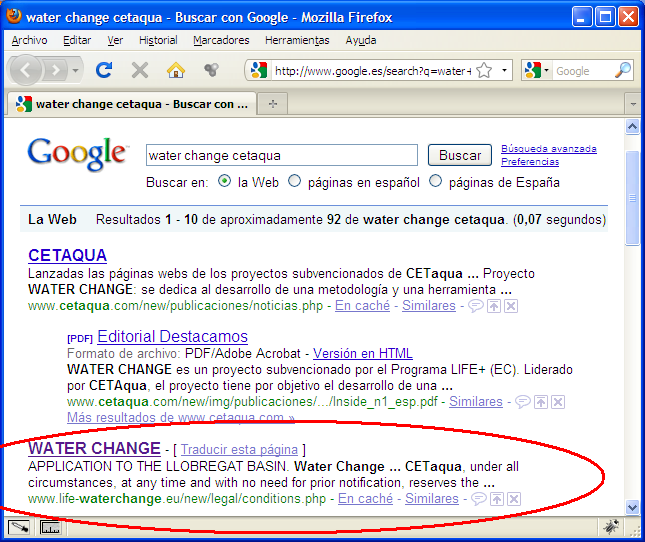Click the scrollbar up arrow
The width and height of the screenshot is (645, 542).
coord(633,127)
